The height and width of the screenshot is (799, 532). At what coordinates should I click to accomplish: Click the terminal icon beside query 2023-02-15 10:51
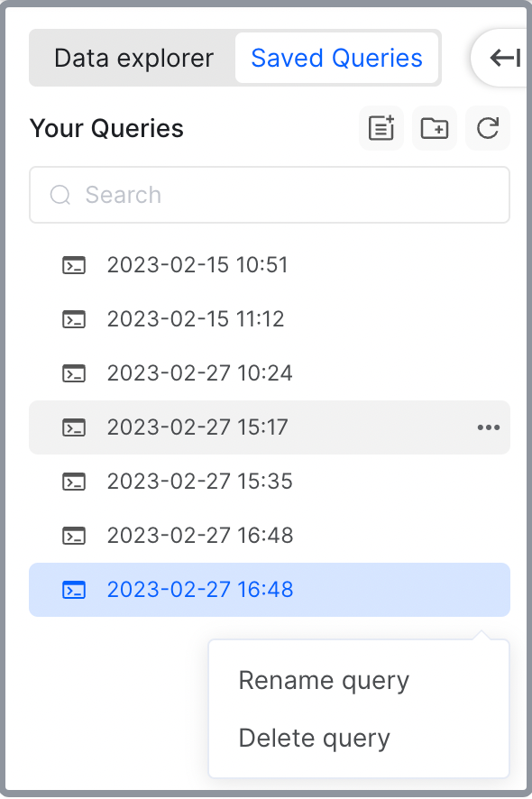click(74, 264)
